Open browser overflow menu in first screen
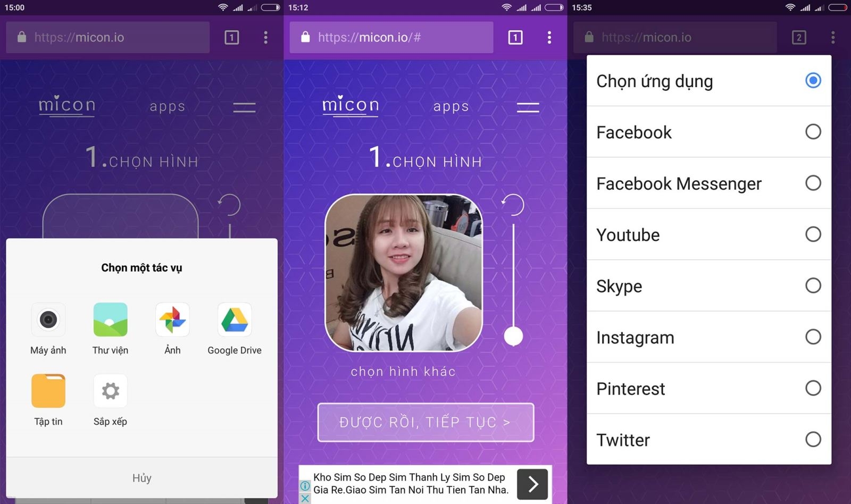This screenshot has width=851, height=504. click(265, 37)
